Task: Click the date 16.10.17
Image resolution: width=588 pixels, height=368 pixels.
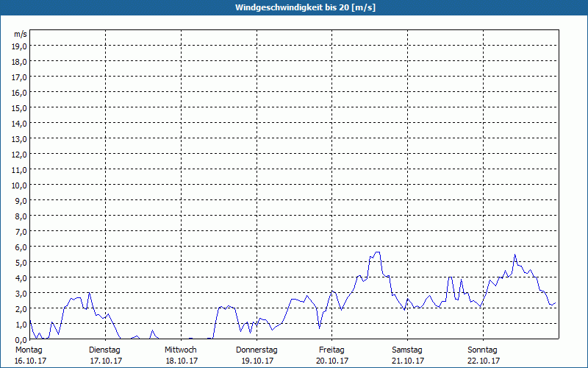Action: click(30, 361)
